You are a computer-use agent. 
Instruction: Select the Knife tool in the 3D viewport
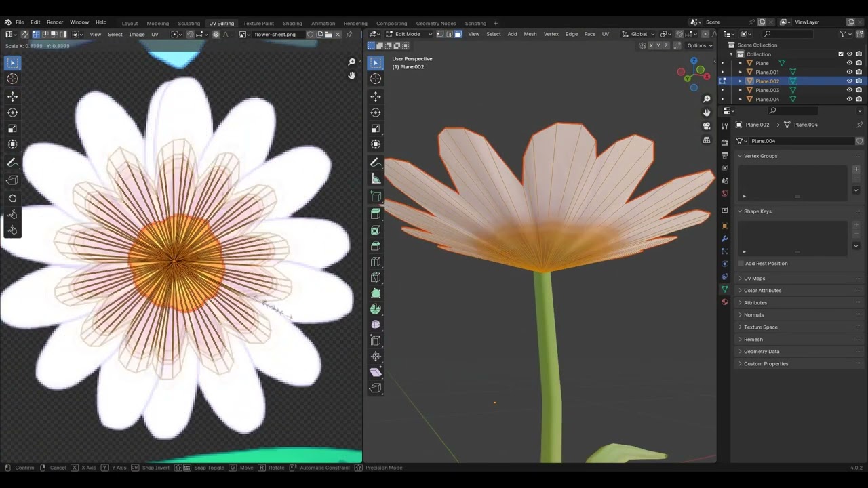coord(376,277)
